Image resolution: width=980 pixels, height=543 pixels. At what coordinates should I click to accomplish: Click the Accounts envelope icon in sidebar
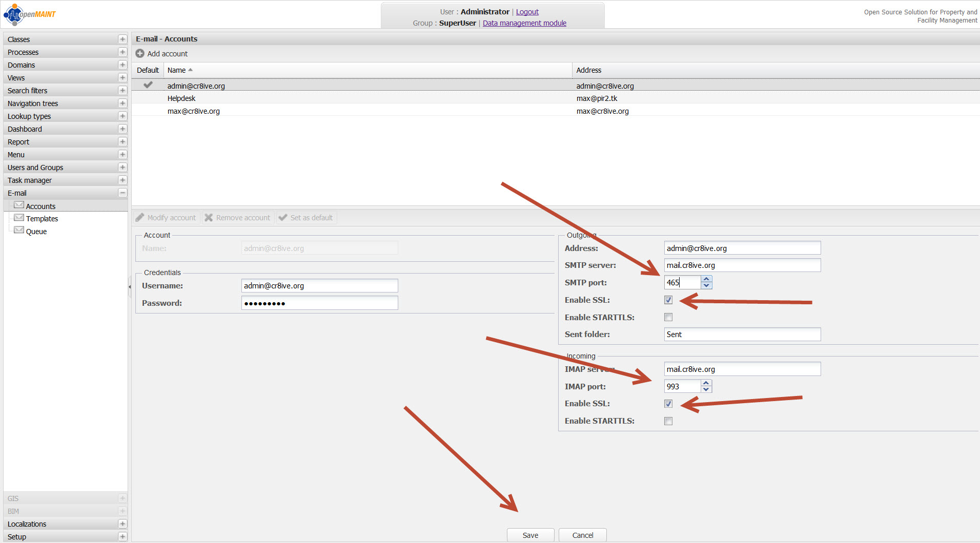[19, 205]
